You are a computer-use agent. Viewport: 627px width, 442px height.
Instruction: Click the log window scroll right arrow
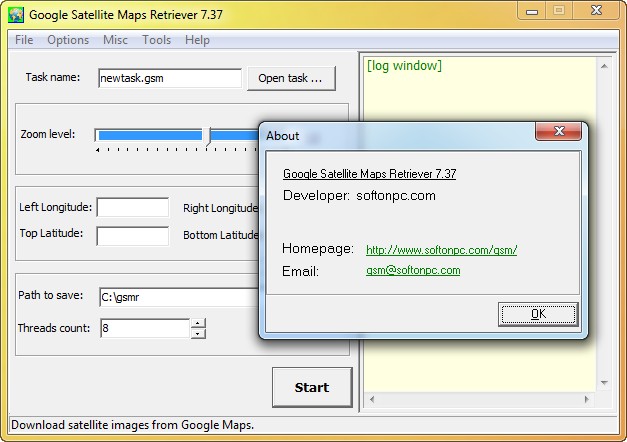[587, 399]
